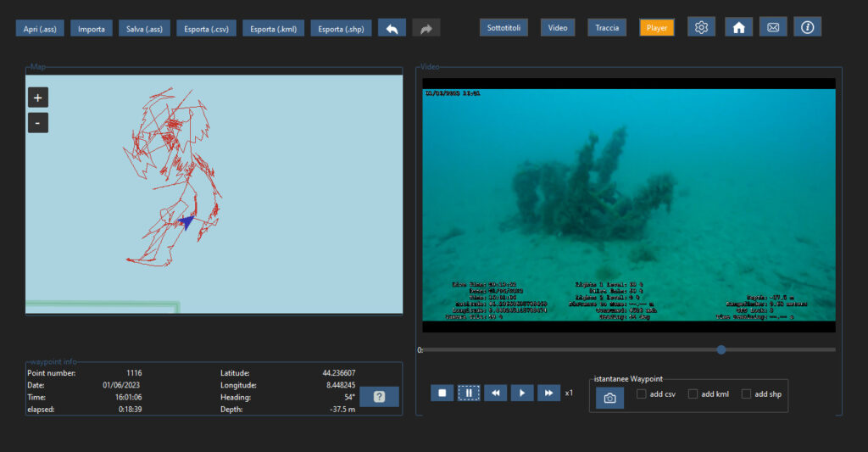868x452 pixels.
Task: Tick the add kml checkbox
Action: pyautogui.click(x=693, y=393)
